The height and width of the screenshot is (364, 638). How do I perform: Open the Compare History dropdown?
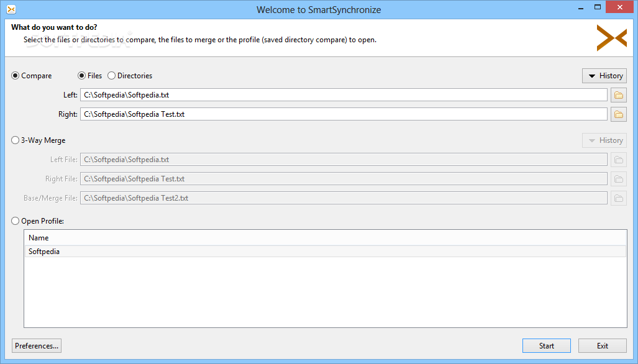pos(604,76)
